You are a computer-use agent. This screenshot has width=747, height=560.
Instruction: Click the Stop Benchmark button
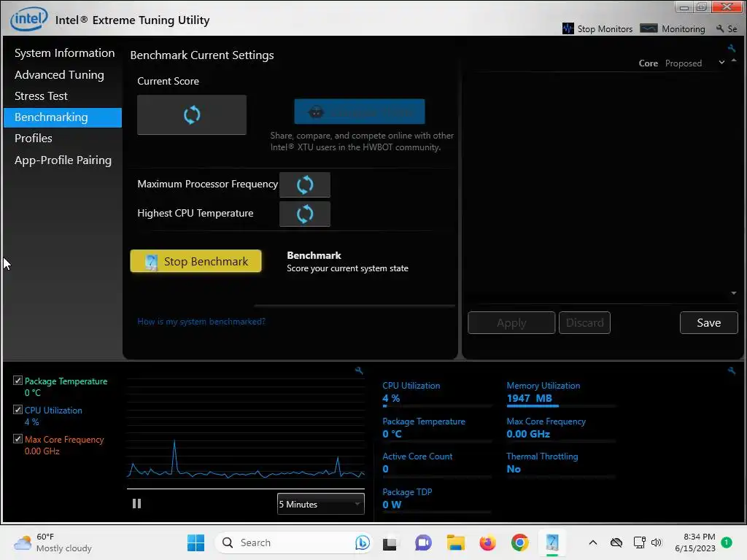pyautogui.click(x=196, y=261)
